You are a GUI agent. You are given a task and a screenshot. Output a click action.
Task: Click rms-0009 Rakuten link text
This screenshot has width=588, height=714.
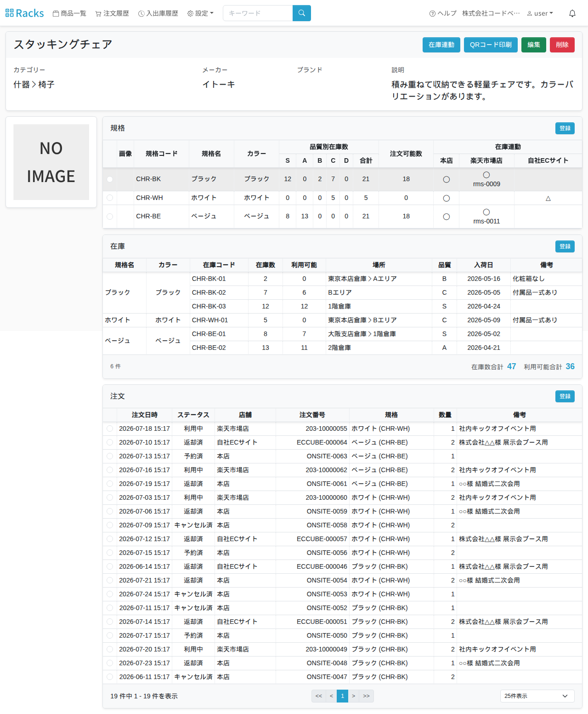tap(486, 184)
